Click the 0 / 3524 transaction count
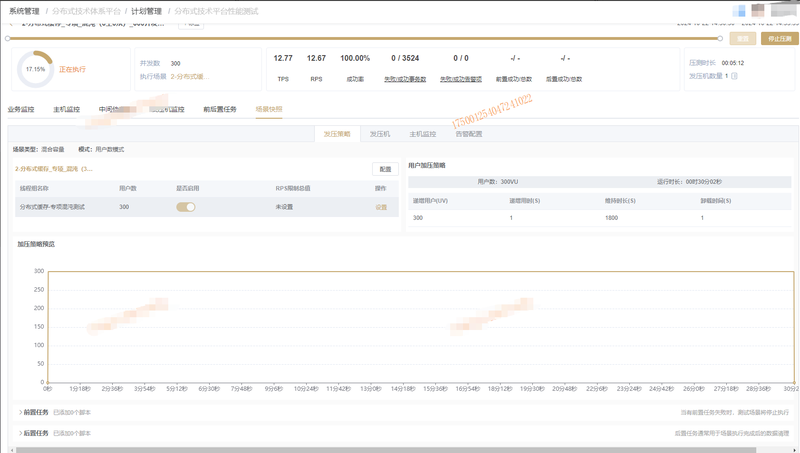This screenshot has height=453, width=800. pyautogui.click(x=405, y=58)
